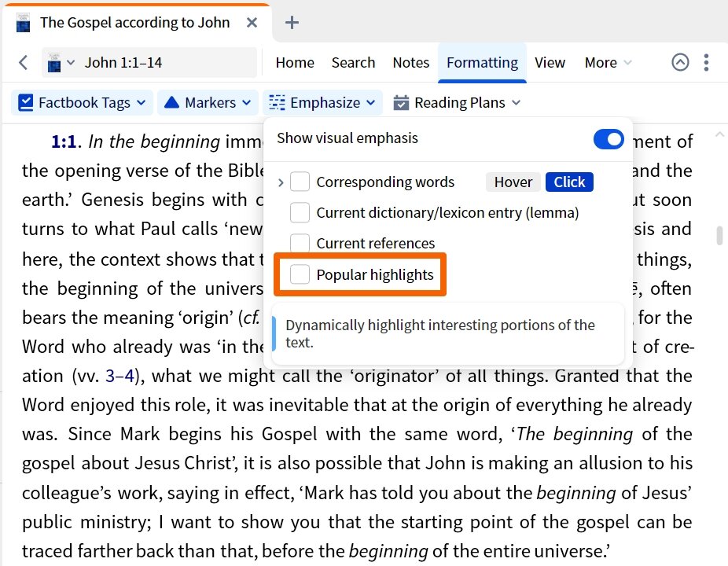Expand the More menu
This screenshot has height=566, width=728.
(x=608, y=62)
